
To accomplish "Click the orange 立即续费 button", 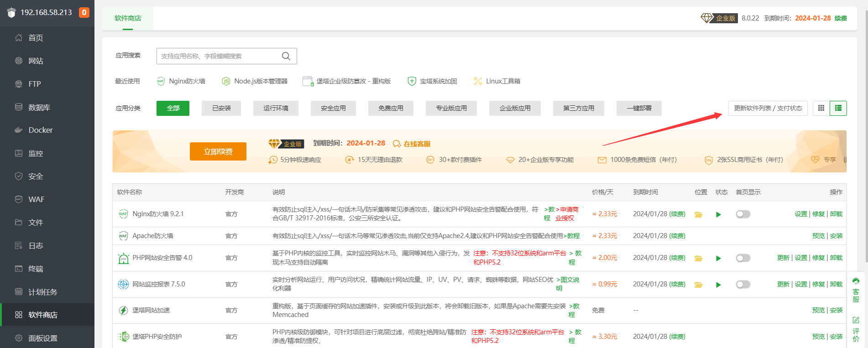I will point(218,151).
